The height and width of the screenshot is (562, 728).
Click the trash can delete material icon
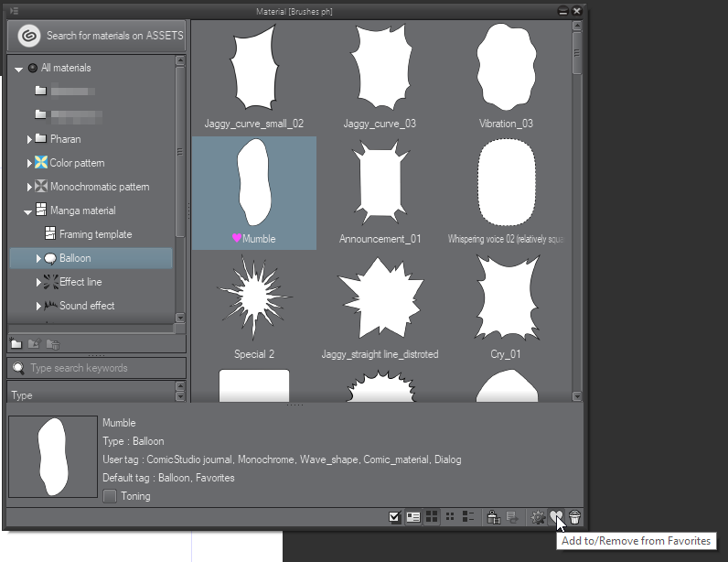coord(574,517)
